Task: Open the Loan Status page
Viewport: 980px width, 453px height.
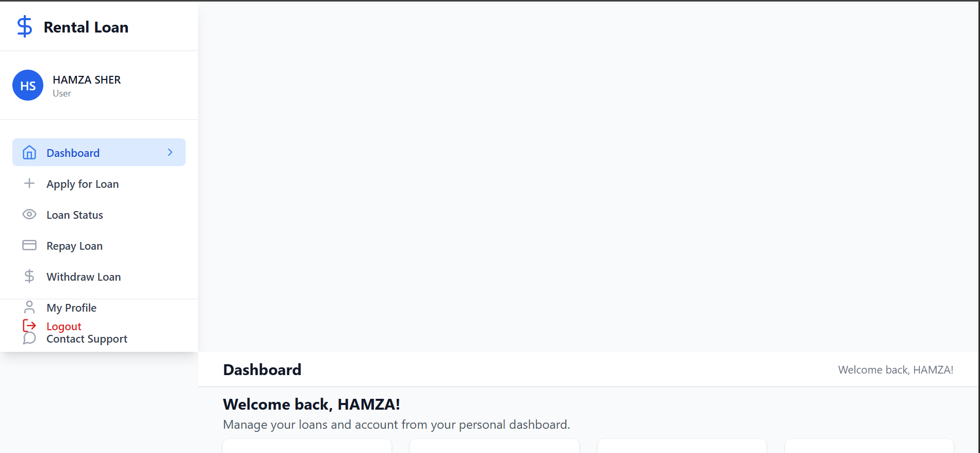Action: (x=99, y=215)
